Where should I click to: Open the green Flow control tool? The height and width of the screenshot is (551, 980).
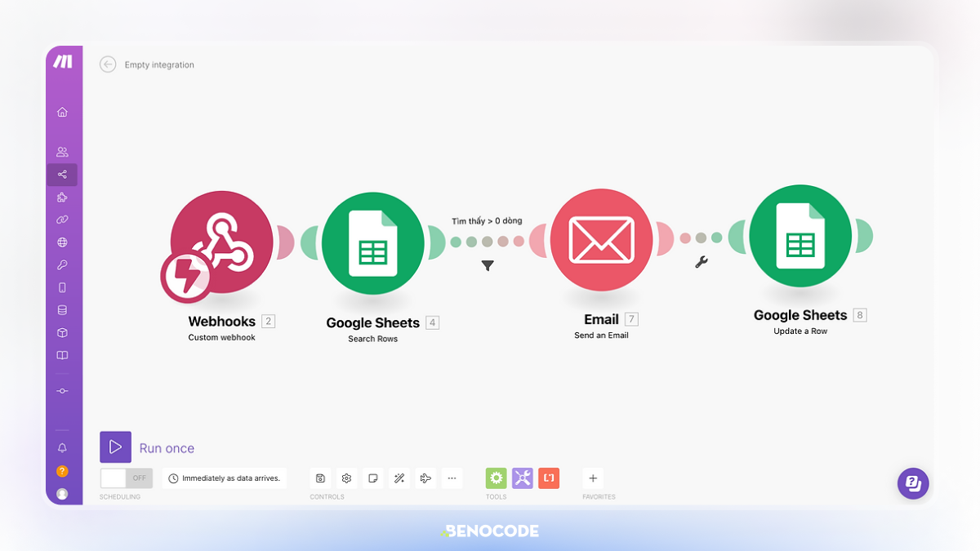click(x=497, y=478)
